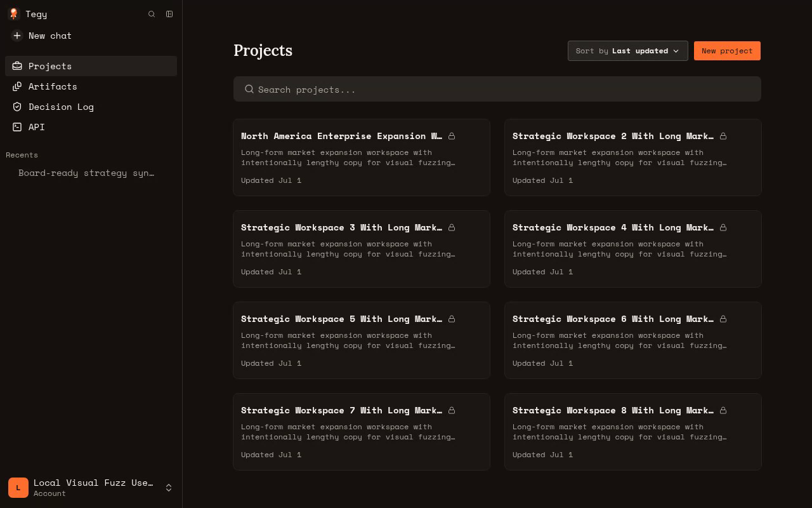Click the lock icon on Strategic Workspace 2
The image size is (812, 508).
coord(723,136)
